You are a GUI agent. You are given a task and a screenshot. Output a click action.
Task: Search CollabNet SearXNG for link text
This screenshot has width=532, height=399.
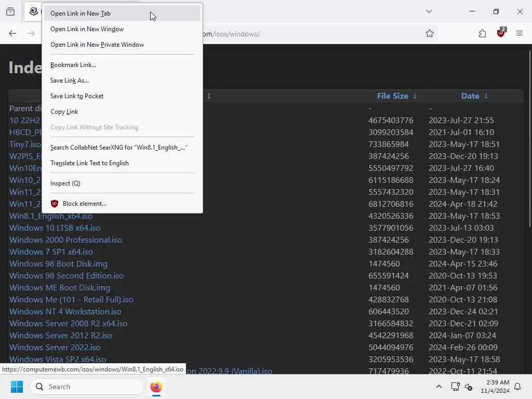tap(122, 148)
